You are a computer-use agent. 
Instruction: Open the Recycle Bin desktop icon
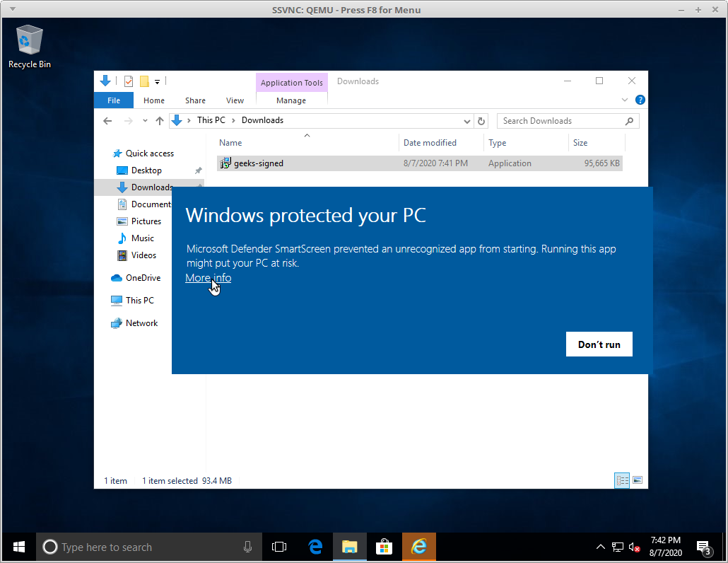pyautogui.click(x=30, y=47)
